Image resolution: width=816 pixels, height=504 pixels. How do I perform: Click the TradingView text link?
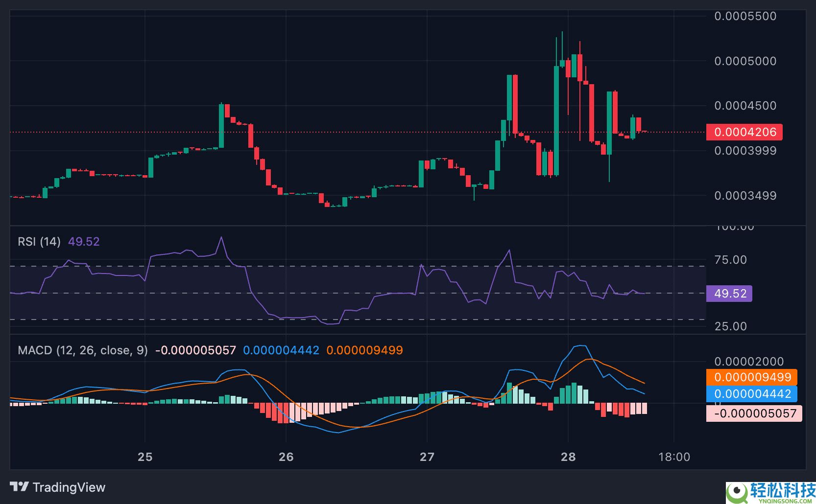click(x=69, y=487)
